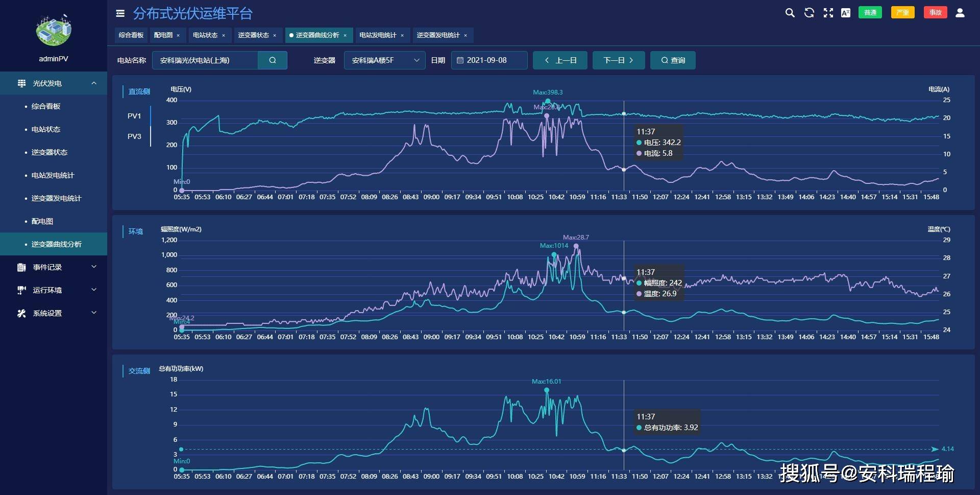Close the 配电图 tab

178,35
